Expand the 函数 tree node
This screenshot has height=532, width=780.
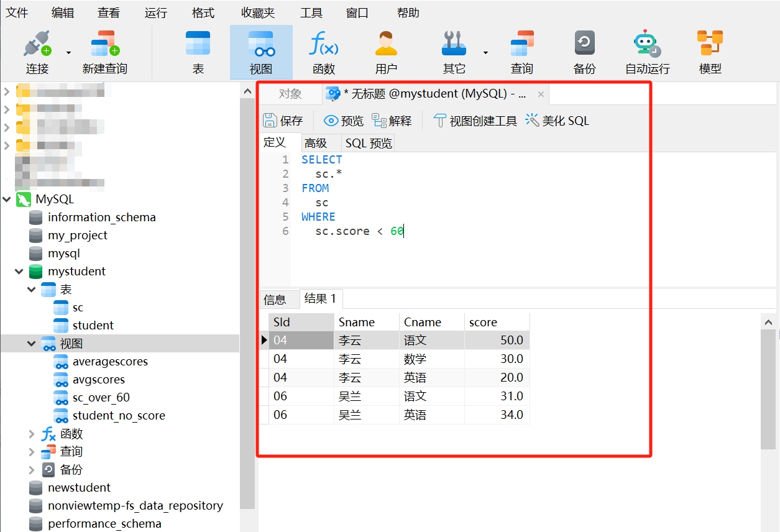pyautogui.click(x=32, y=434)
